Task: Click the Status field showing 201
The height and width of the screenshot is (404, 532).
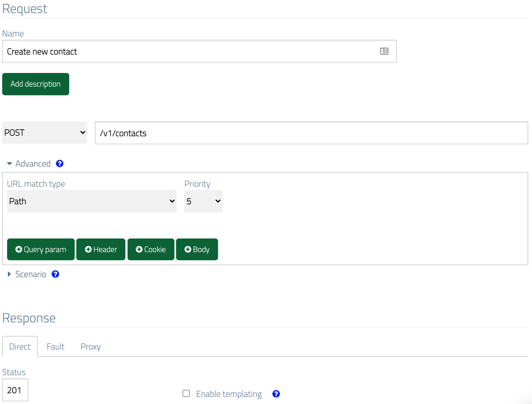Action: click(x=15, y=390)
